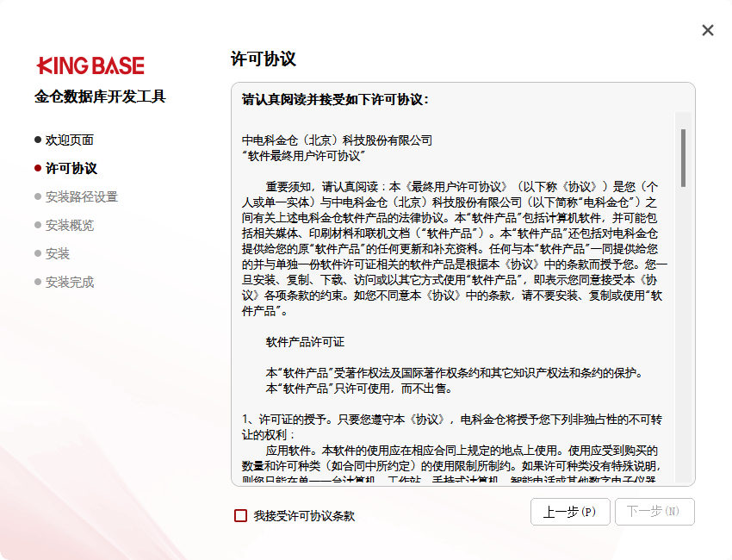Tick the 我接受许可协议条款 checkbox

241,515
